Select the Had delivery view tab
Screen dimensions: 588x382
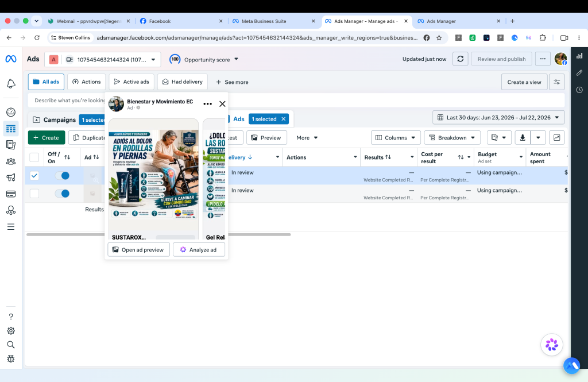coord(183,82)
